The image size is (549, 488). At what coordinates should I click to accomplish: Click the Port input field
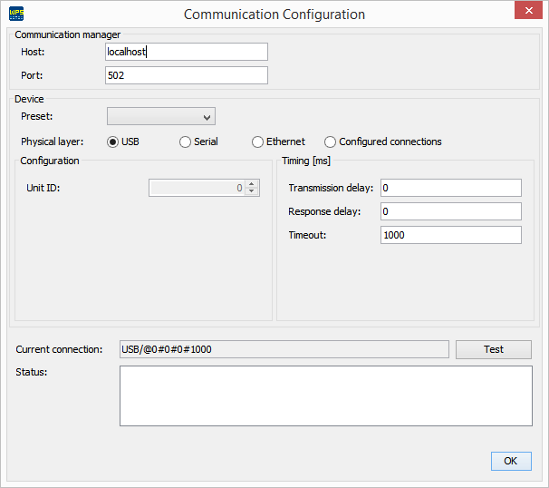pos(186,75)
